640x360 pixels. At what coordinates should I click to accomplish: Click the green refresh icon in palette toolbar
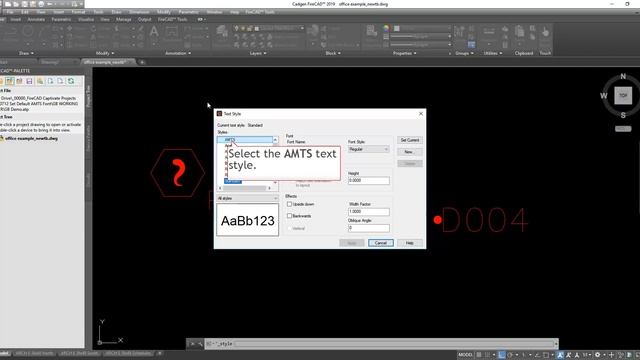point(71,81)
